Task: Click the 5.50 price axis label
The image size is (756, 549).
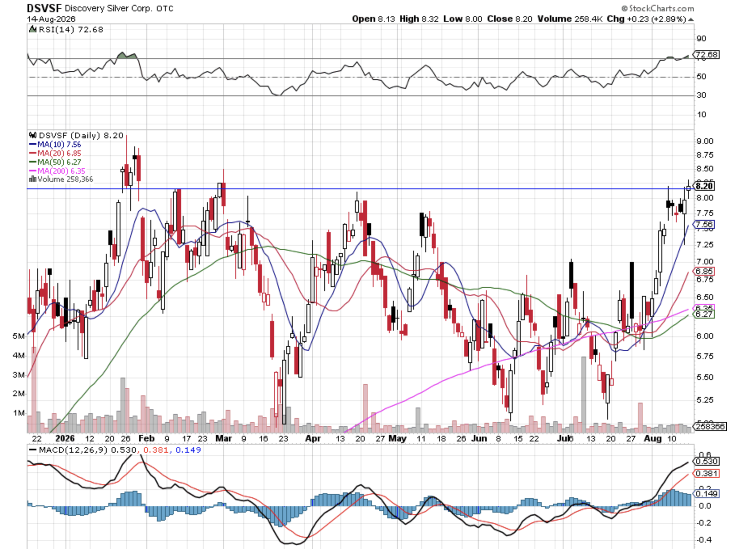Action: point(705,377)
